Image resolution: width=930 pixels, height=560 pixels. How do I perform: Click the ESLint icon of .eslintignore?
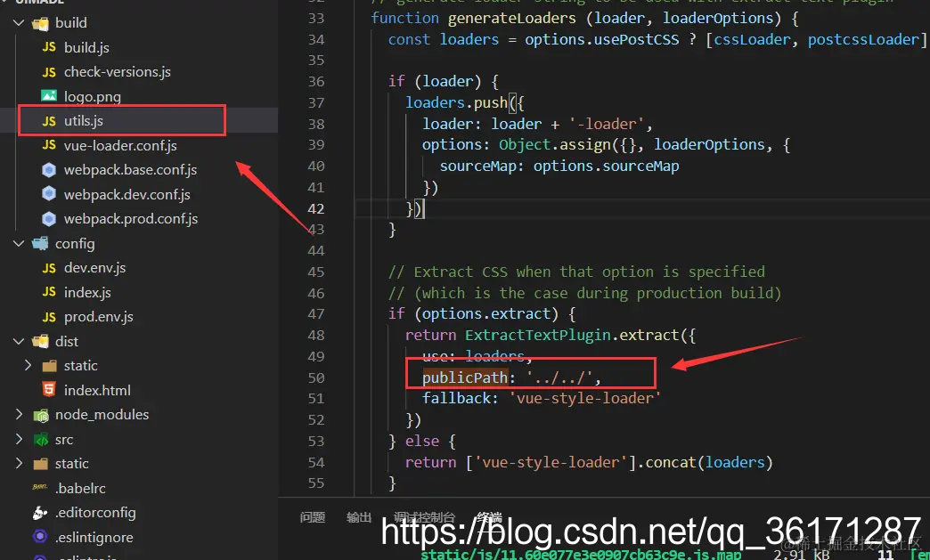click(40, 537)
